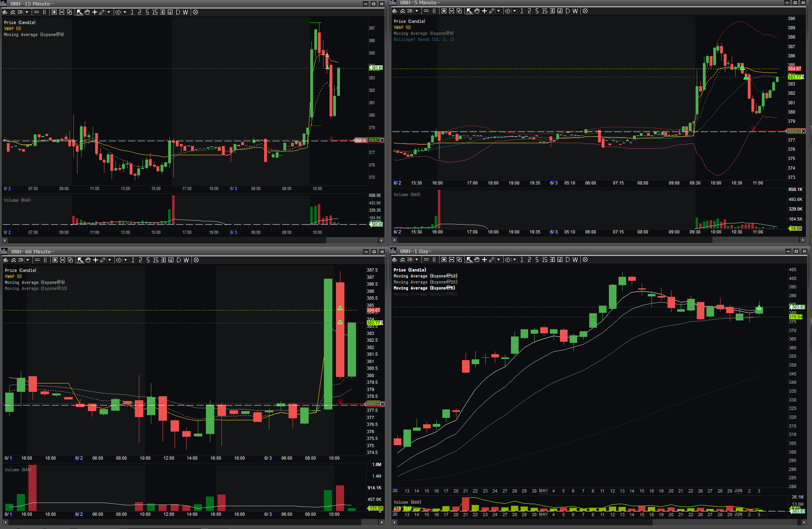The image size is (812, 529).
Task: Select arrow pointer tool in 15 Minute chart
Action: pyautogui.click(x=79, y=12)
